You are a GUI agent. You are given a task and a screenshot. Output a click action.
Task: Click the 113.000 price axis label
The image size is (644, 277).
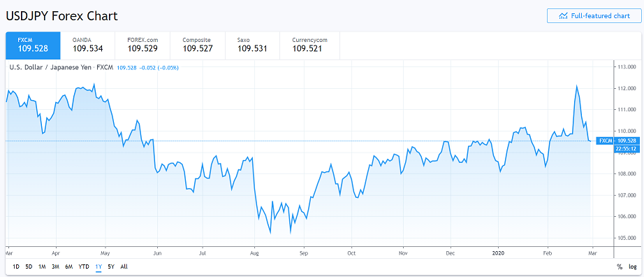(x=627, y=66)
